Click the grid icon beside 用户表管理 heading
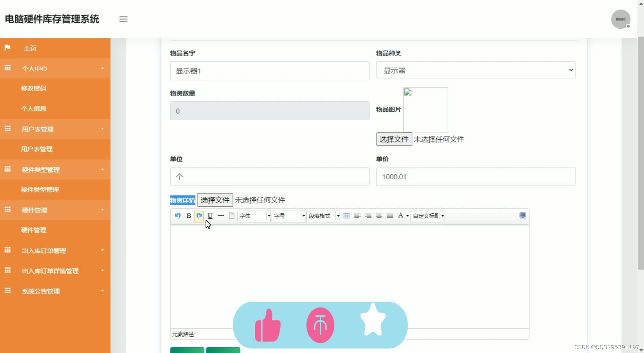The height and width of the screenshot is (353, 644). (x=8, y=129)
